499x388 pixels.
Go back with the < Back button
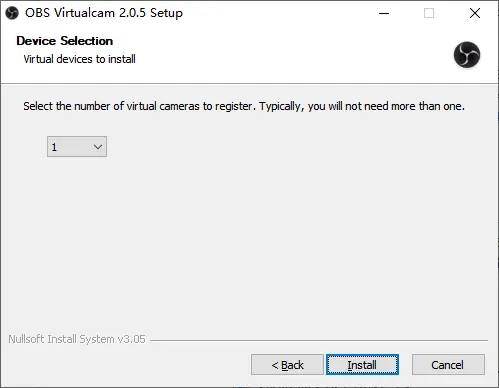(287, 365)
